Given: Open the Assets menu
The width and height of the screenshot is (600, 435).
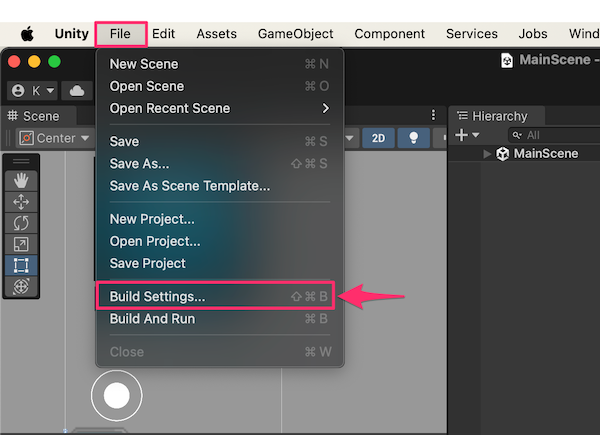Looking at the screenshot, I should point(216,34).
